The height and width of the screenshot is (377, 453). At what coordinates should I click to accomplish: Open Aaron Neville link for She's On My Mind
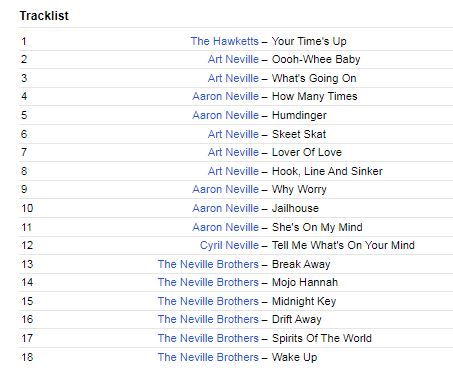coord(226,227)
